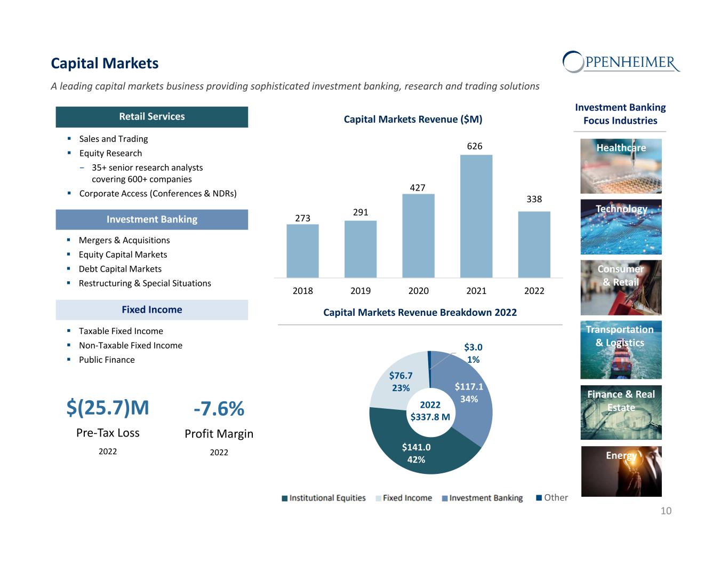Click the '2018' axis label
Screen dimensions: 728x563
point(303,291)
